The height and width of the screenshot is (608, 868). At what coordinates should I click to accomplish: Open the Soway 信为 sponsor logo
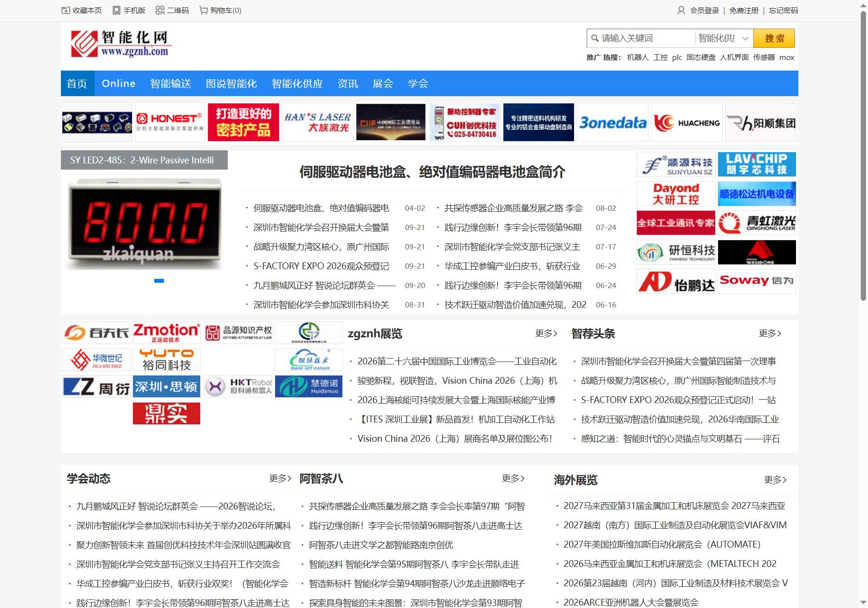pos(757,281)
